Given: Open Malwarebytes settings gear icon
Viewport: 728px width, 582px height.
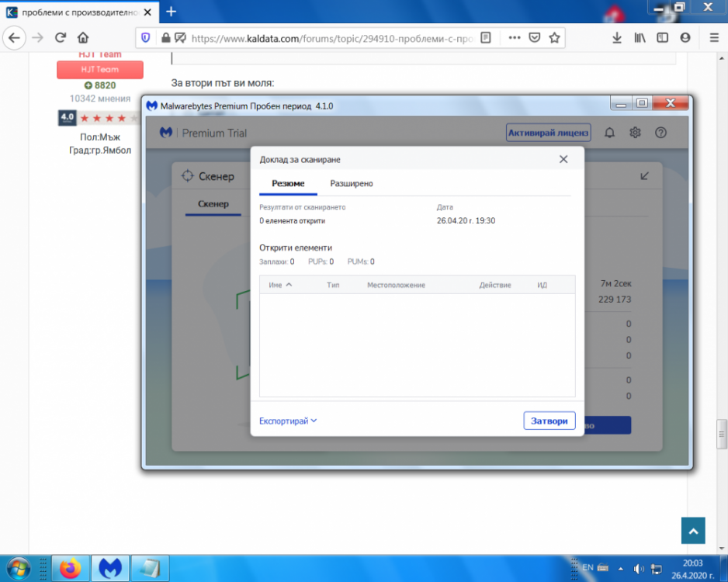Looking at the screenshot, I should click(635, 133).
